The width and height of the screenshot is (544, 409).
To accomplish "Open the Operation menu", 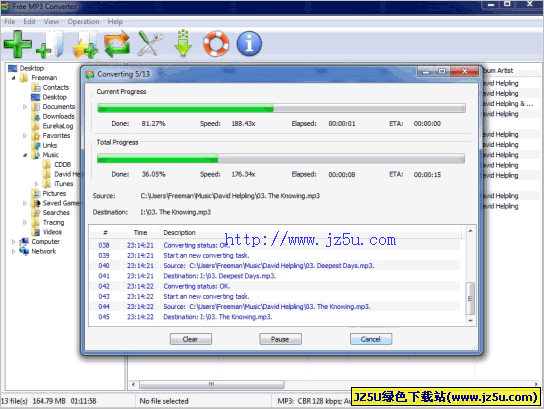I will click(83, 22).
